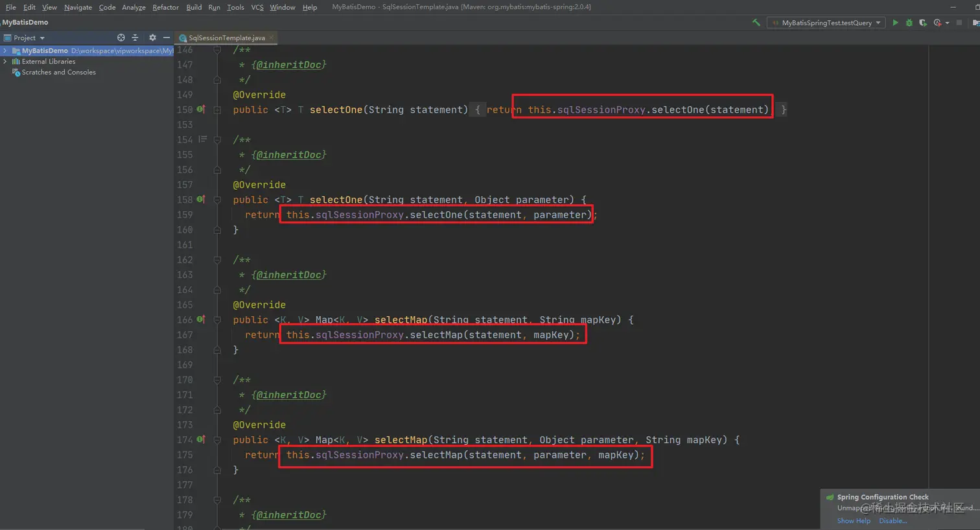Image resolution: width=980 pixels, height=530 pixels.
Task: Open Project panel gear settings
Action: (x=152, y=38)
